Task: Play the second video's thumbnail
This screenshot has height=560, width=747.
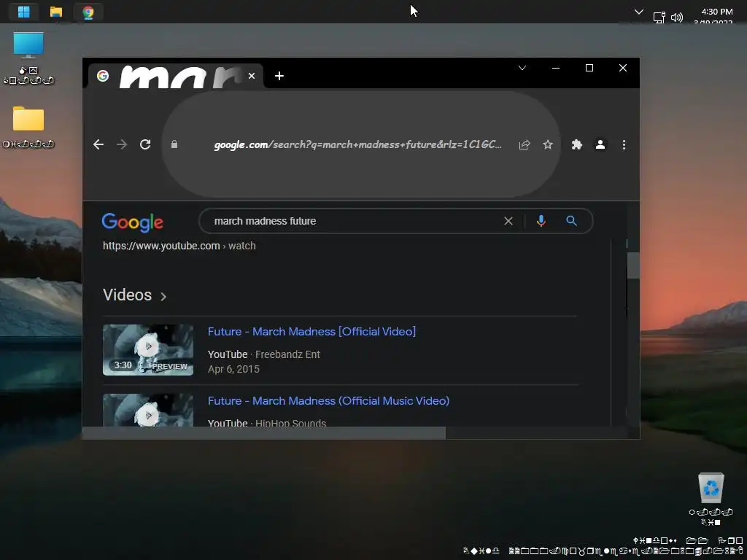Action: (148, 410)
